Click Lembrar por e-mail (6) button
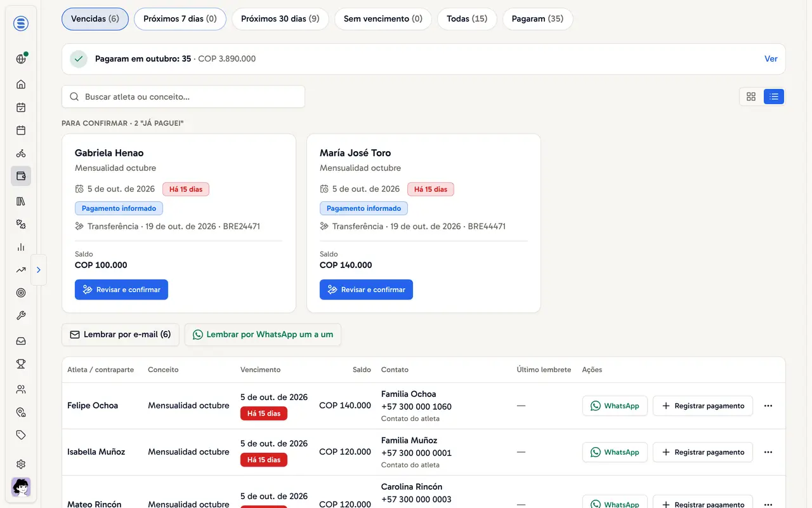 [121, 335]
